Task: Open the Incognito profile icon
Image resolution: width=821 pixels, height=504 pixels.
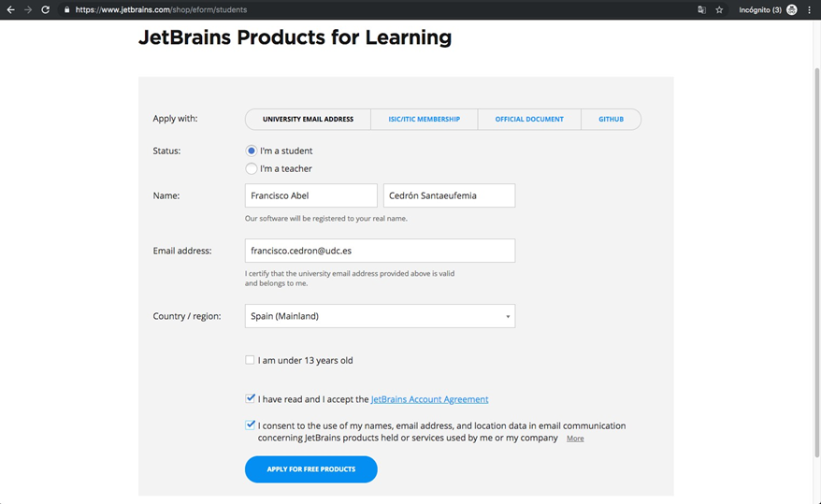Action: point(792,9)
